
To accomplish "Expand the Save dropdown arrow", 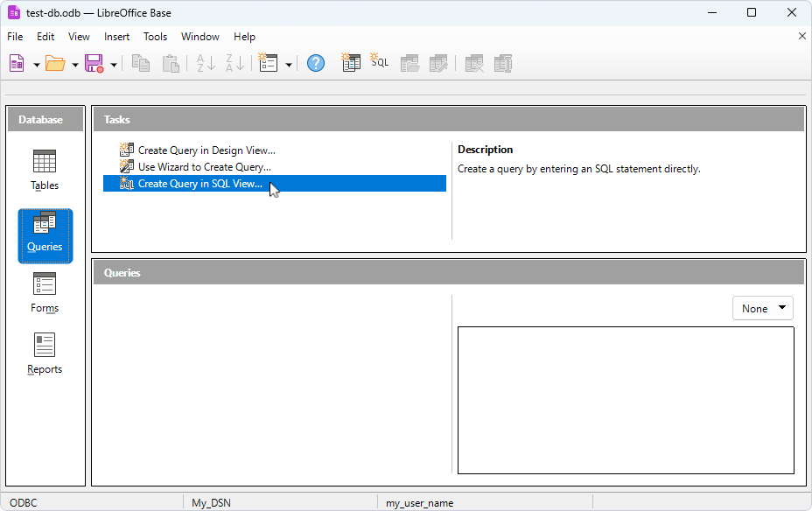I will (114, 65).
